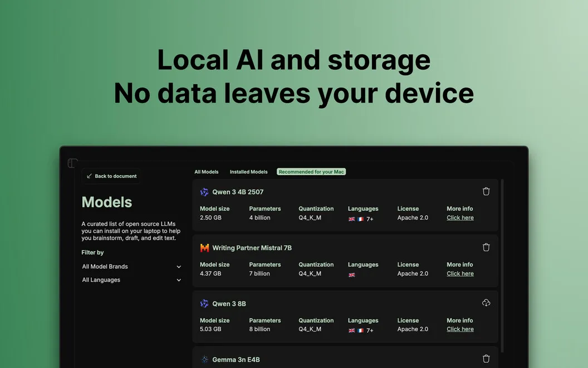Click the Qwen 3 8B title

[x=229, y=303]
